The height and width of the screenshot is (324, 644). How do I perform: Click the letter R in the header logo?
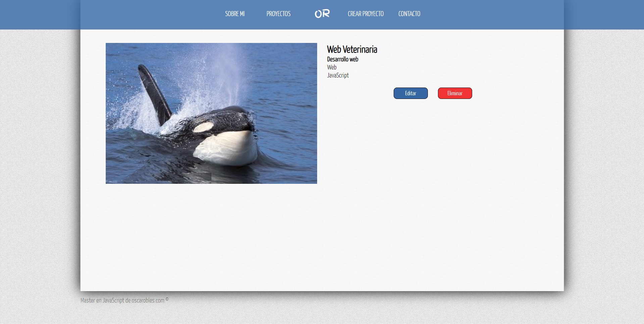coord(326,14)
